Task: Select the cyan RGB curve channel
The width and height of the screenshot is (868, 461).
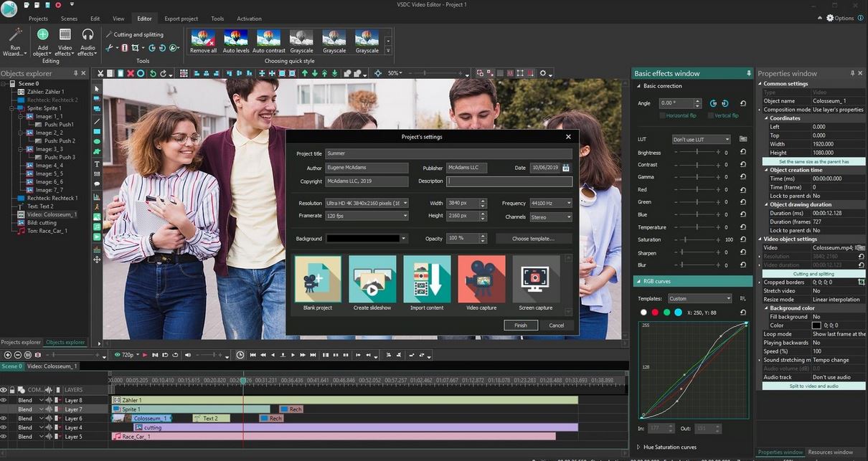Action: (678, 313)
